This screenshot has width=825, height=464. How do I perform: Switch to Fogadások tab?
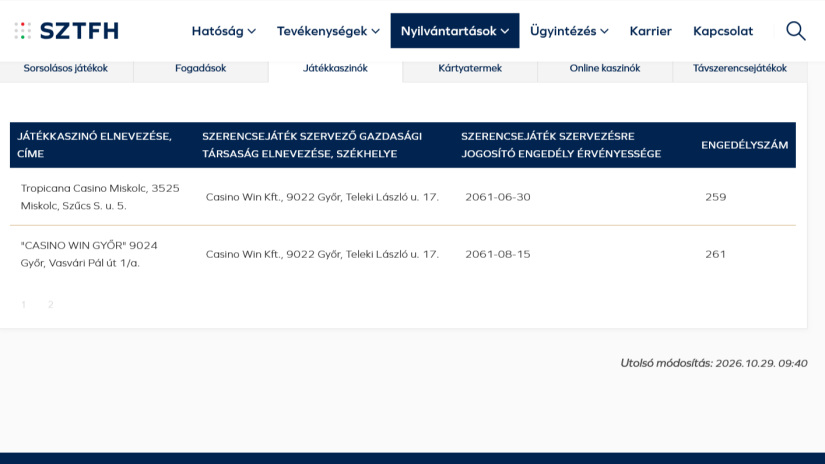click(x=200, y=68)
